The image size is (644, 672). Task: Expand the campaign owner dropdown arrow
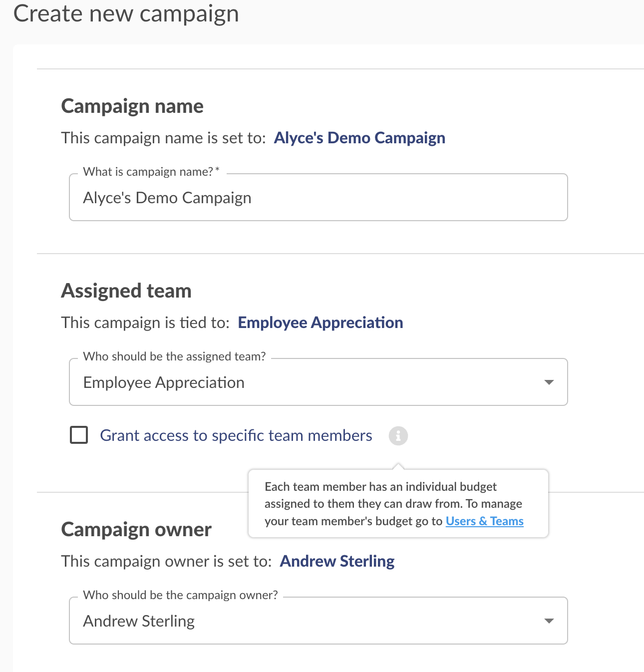(549, 621)
